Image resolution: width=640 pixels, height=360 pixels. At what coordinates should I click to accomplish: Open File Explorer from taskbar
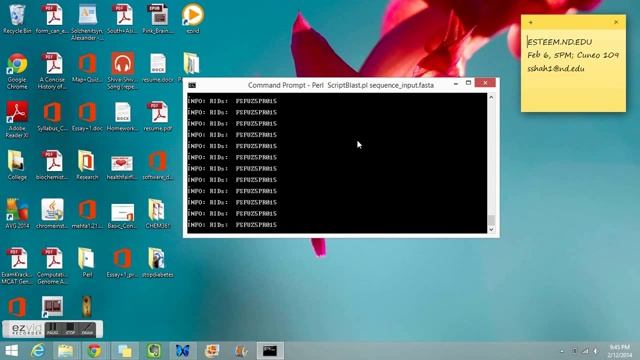[65, 351]
